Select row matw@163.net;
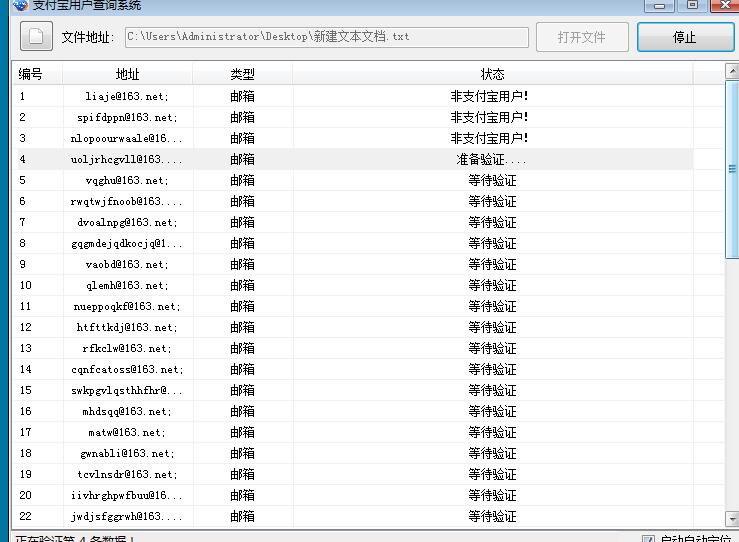 coord(353,432)
